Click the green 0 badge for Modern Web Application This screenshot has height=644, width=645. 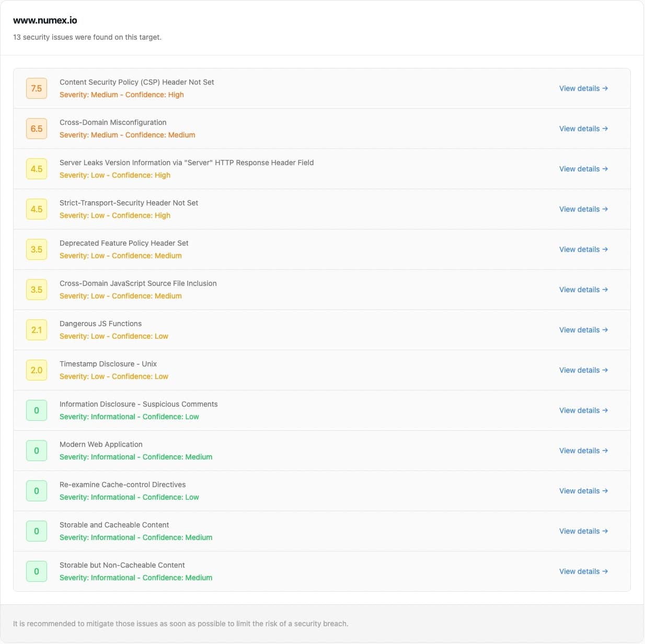click(37, 450)
